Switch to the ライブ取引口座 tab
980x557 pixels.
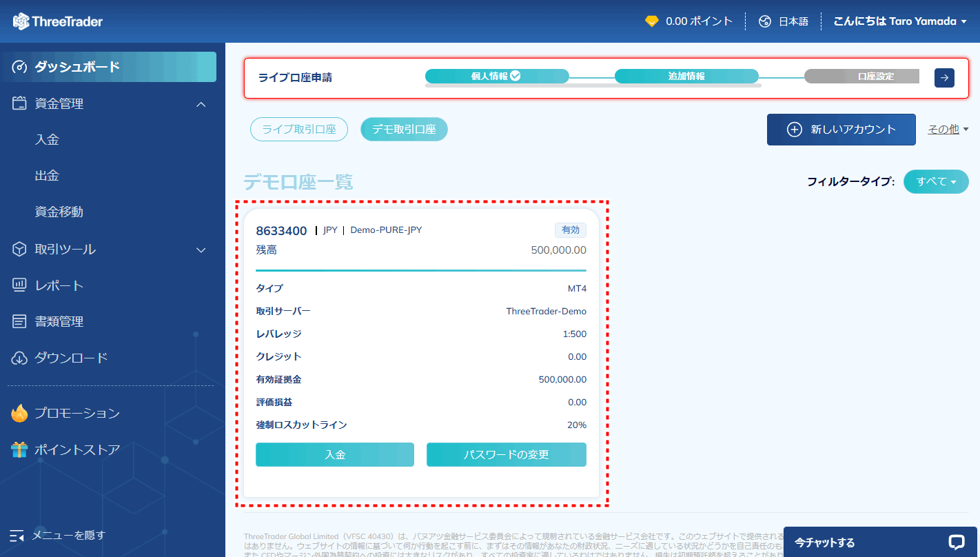(298, 130)
